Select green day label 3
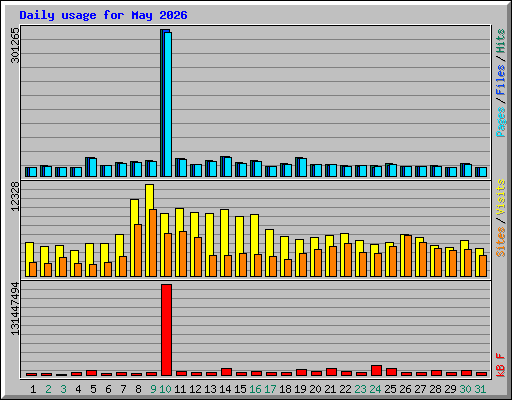Image resolution: width=512 pixels, height=400 pixels. tap(63, 389)
